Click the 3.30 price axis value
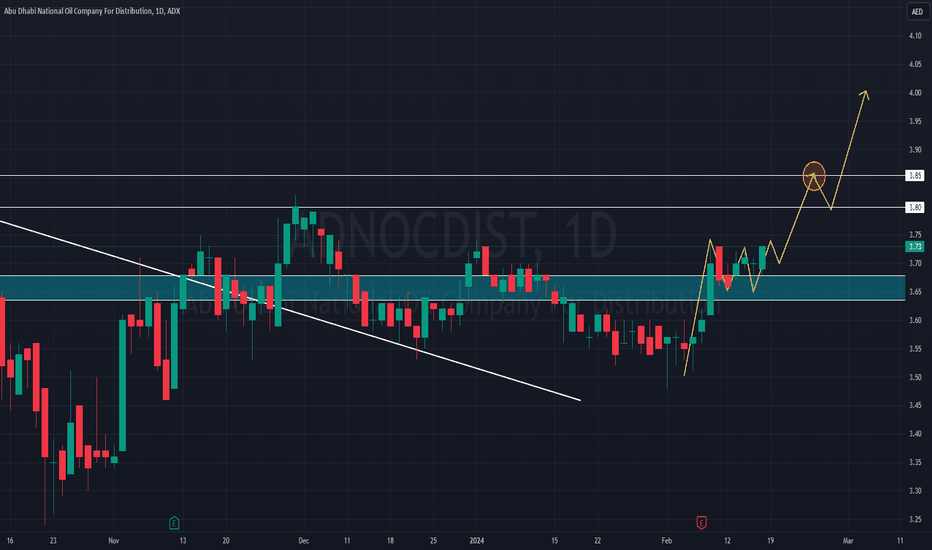Image resolution: width=932 pixels, height=550 pixels. click(915, 491)
